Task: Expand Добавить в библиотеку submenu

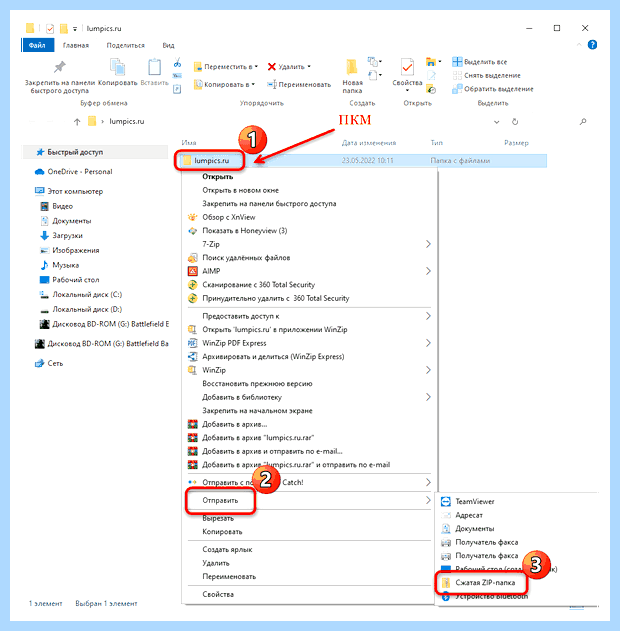Action: click(309, 397)
